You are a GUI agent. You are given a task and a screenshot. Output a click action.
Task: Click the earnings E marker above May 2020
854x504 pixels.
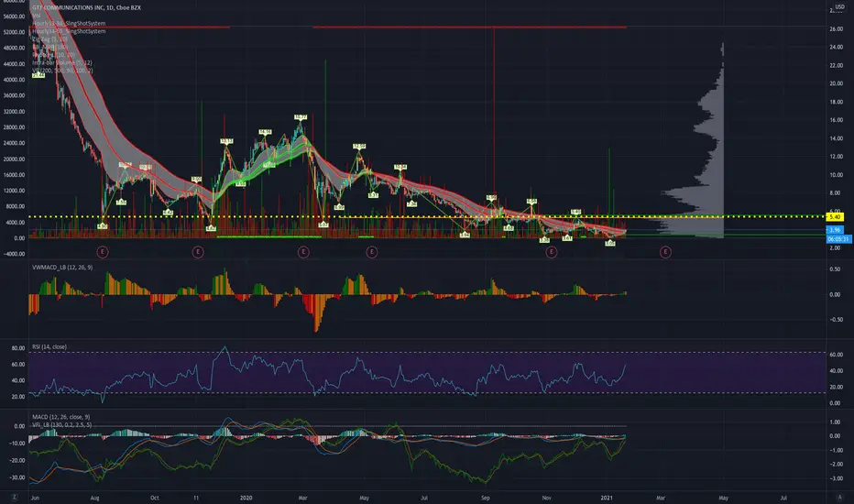click(x=371, y=252)
